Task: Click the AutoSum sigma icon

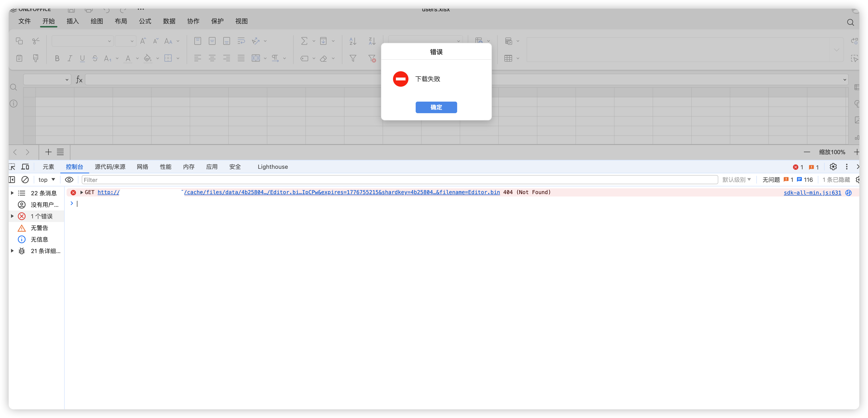Action: point(304,41)
